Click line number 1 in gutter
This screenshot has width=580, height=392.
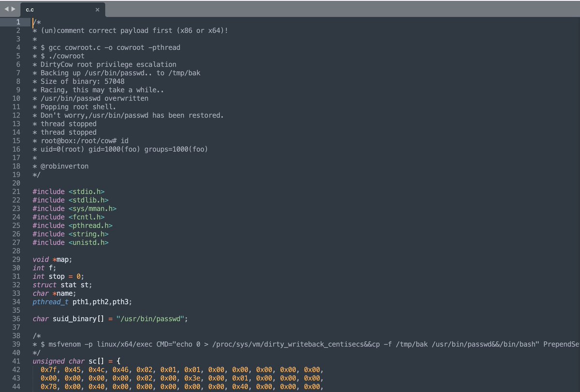click(18, 22)
